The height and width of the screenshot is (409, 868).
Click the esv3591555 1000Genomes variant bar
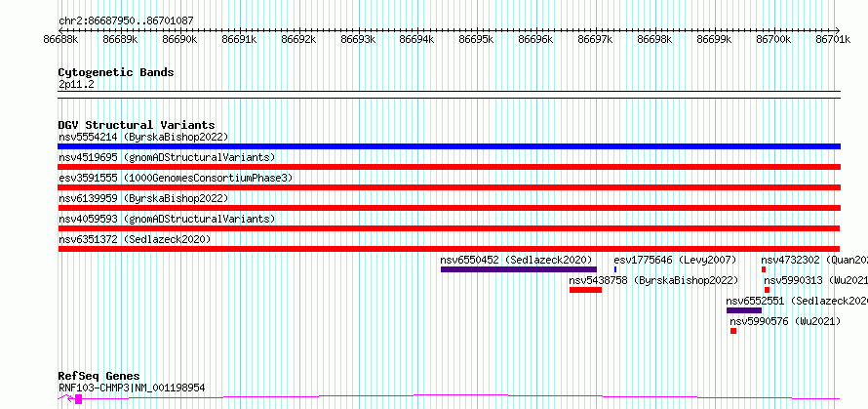click(449, 187)
